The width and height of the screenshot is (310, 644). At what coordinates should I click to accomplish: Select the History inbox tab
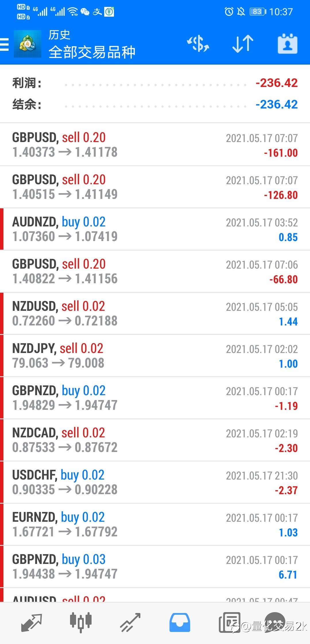[x=180, y=622]
